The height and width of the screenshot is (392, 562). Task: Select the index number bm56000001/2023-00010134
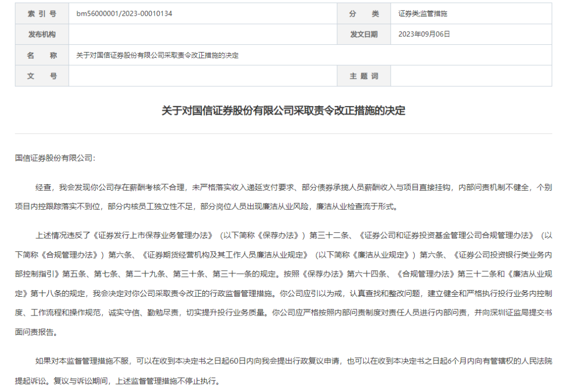124,14
